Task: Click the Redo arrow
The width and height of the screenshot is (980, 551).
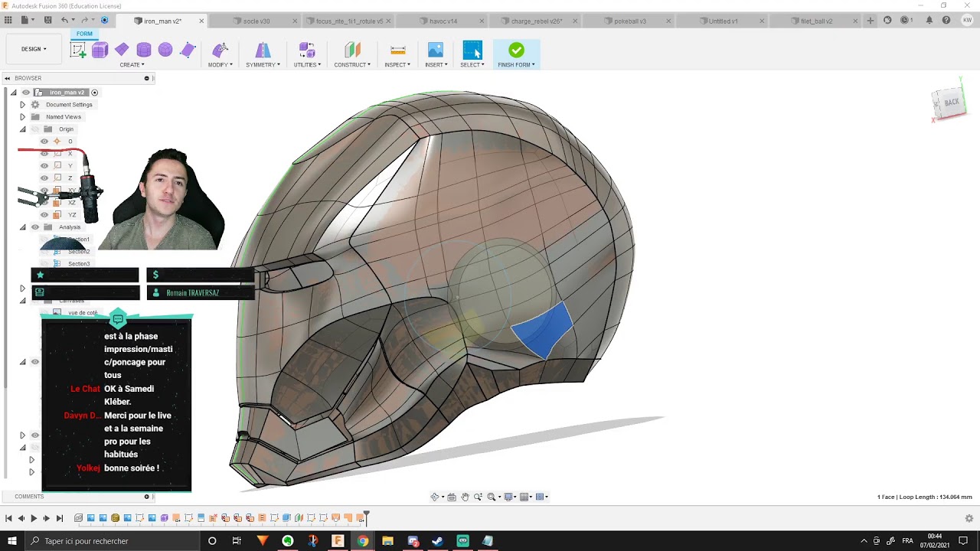Action: click(x=83, y=20)
